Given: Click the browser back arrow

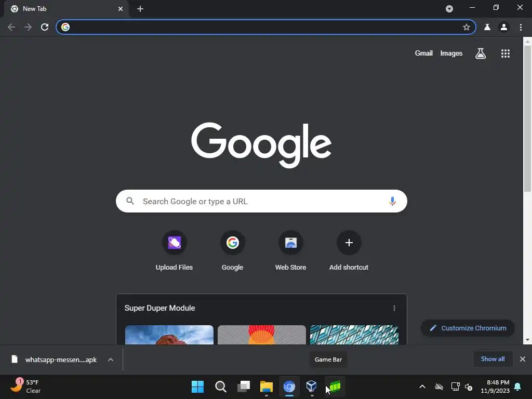Looking at the screenshot, I should coord(11,27).
